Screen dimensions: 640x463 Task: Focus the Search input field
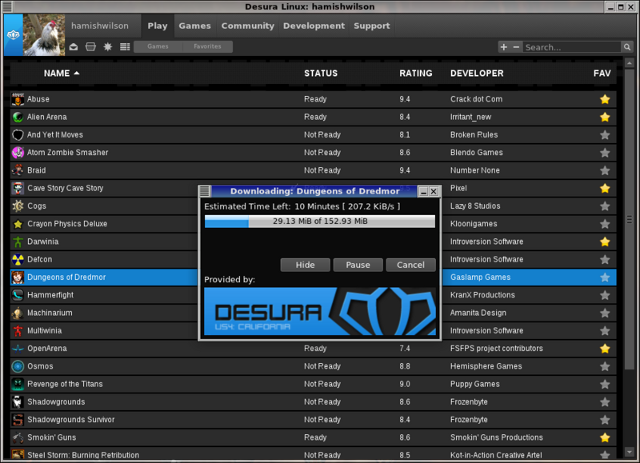click(x=572, y=47)
